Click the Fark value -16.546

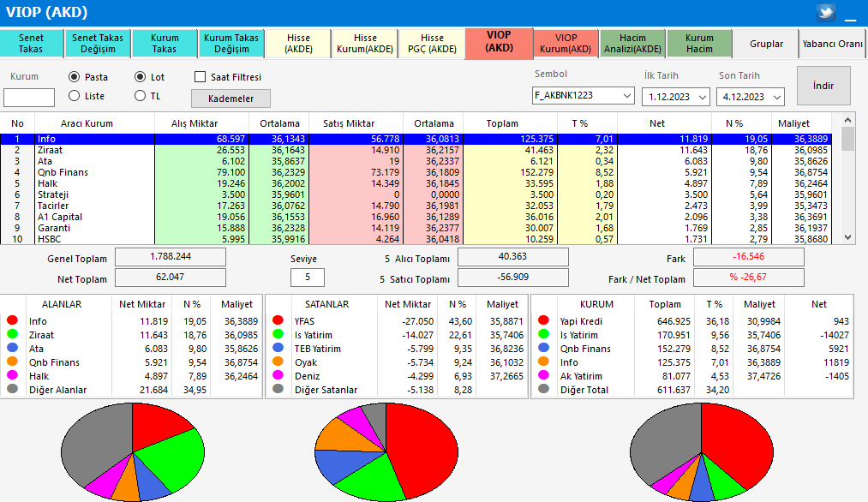[x=748, y=257]
